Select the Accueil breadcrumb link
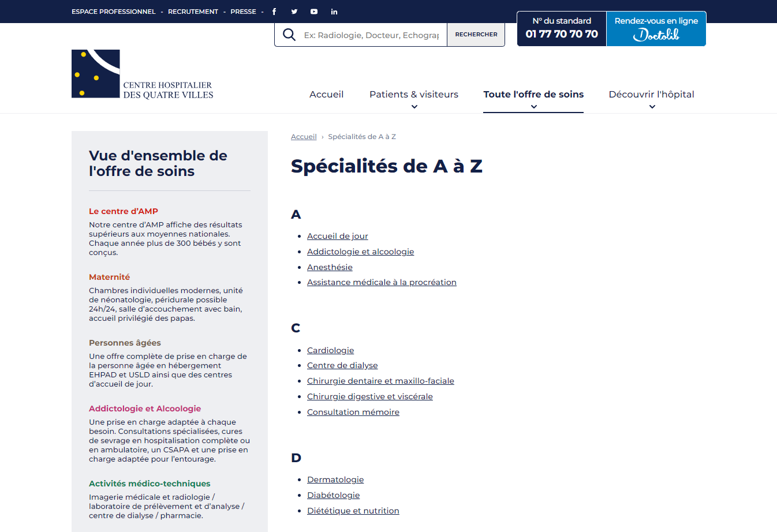This screenshot has width=777, height=532. (x=304, y=137)
